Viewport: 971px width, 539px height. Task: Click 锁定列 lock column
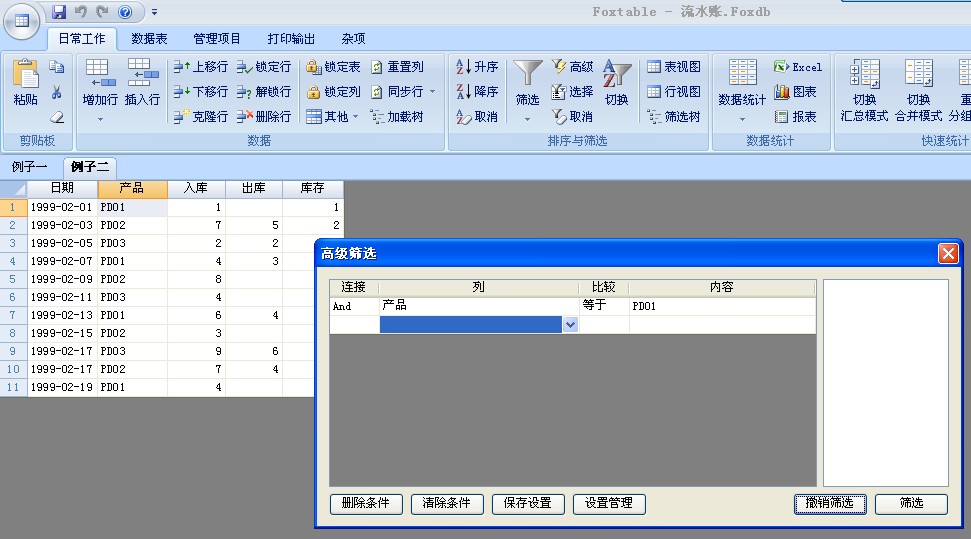[x=333, y=92]
